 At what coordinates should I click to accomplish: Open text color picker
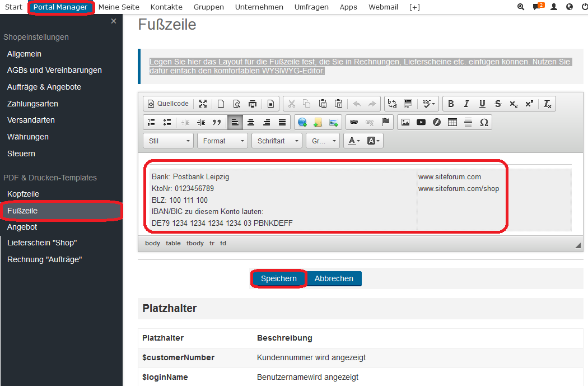(354, 141)
